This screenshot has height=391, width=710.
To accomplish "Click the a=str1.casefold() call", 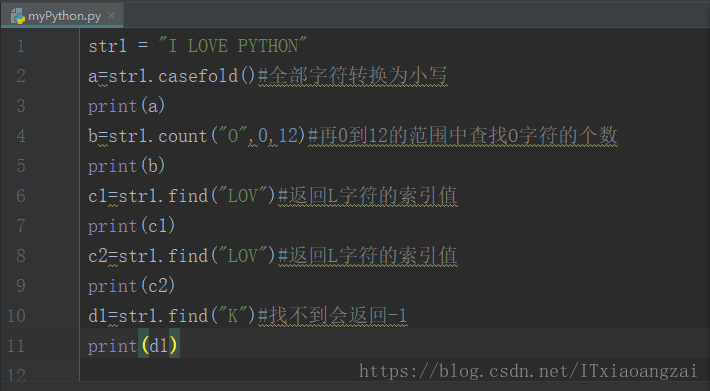I will [173, 76].
